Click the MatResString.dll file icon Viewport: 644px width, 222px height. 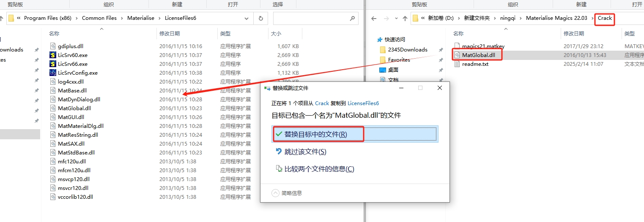[53, 135]
